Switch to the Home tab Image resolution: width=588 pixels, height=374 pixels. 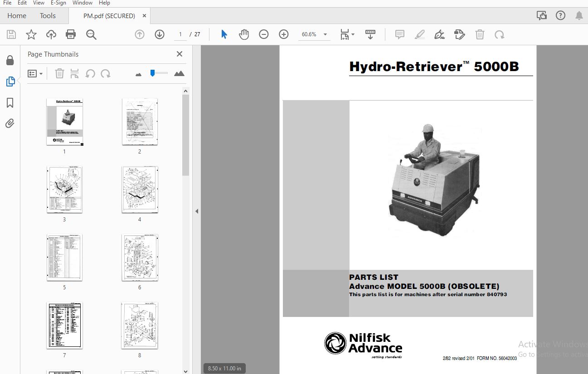point(17,16)
